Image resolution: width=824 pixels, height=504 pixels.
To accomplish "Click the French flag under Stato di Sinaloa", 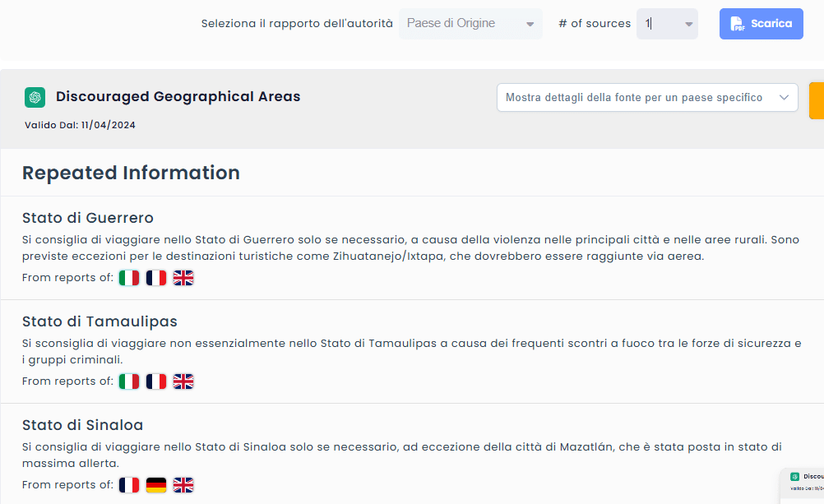I will [129, 485].
